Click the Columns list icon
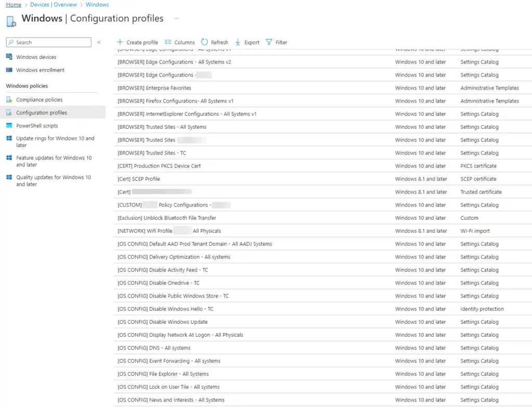Viewport: 532px width, 407px height. 168,42
